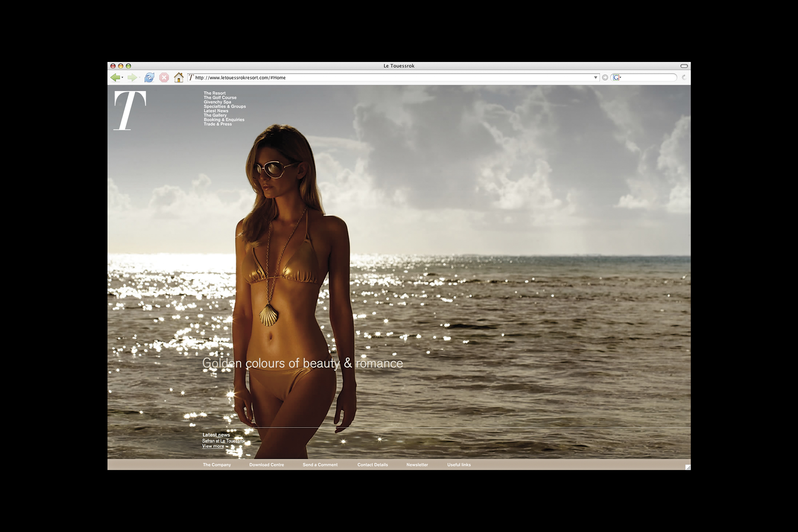Open the back button history dropdown arrow
This screenshot has width=798, height=532.
122,78
